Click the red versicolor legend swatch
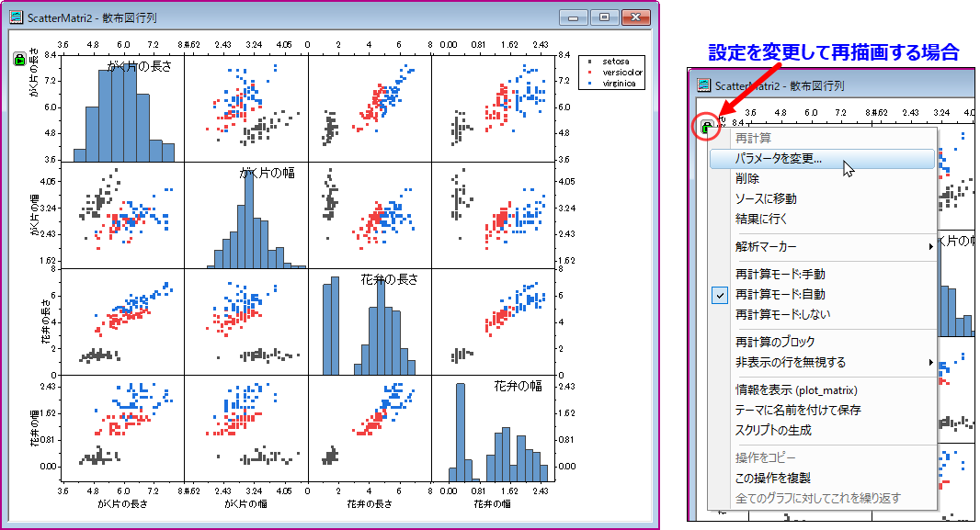Screen dimensions: 980x530 click(587, 72)
